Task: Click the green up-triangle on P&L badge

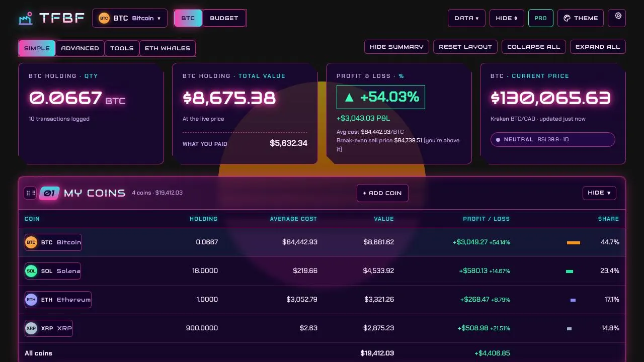Action: coord(349,98)
